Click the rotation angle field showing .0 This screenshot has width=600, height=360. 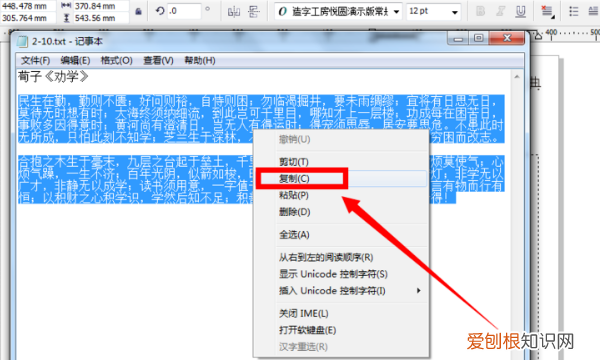[x=184, y=11]
